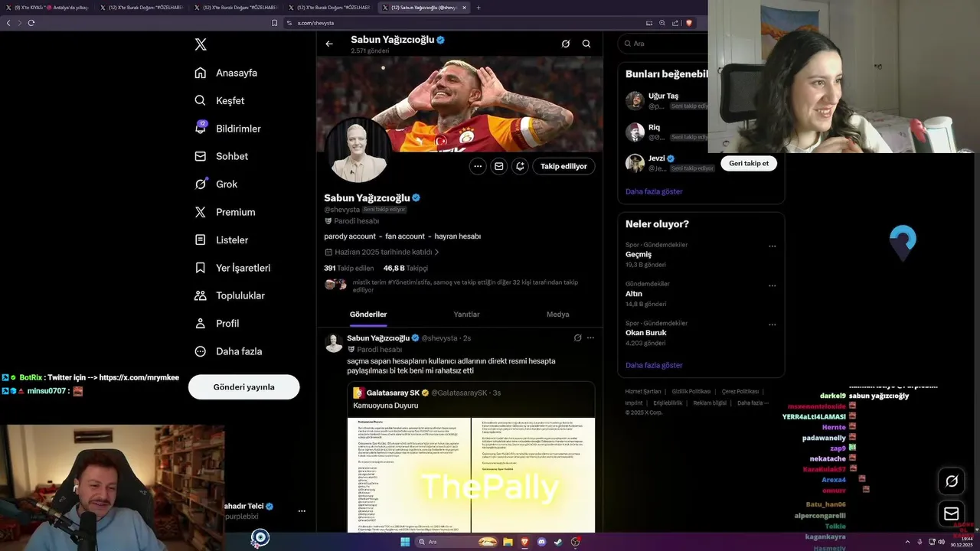
Task: Open the profile avatar picture
Action: 358,150
